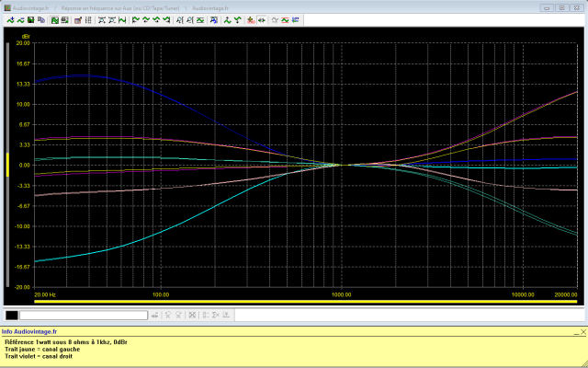This screenshot has width=588, height=368.
Task: Click the save graph floppy-disk icon
Action: [x=30, y=20]
